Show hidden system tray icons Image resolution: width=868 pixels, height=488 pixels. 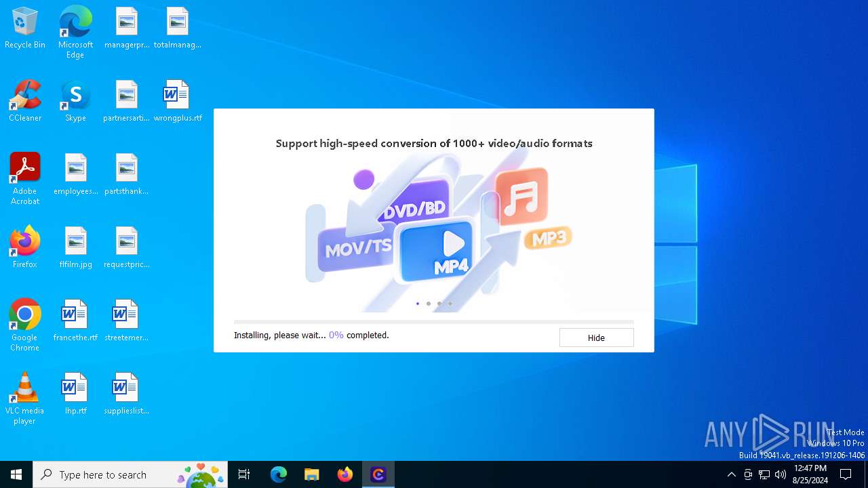(x=731, y=474)
